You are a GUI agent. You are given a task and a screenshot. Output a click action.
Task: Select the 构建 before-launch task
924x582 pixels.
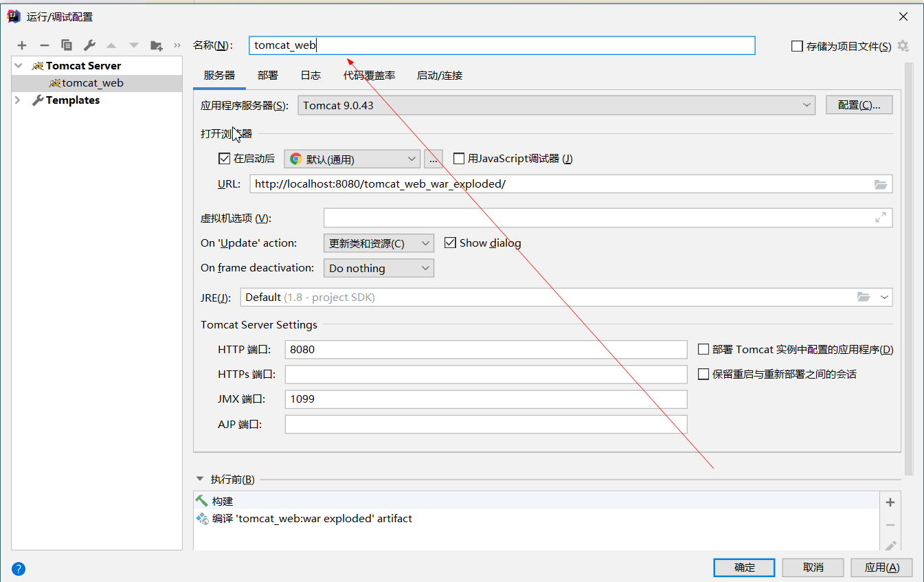[x=537, y=501]
